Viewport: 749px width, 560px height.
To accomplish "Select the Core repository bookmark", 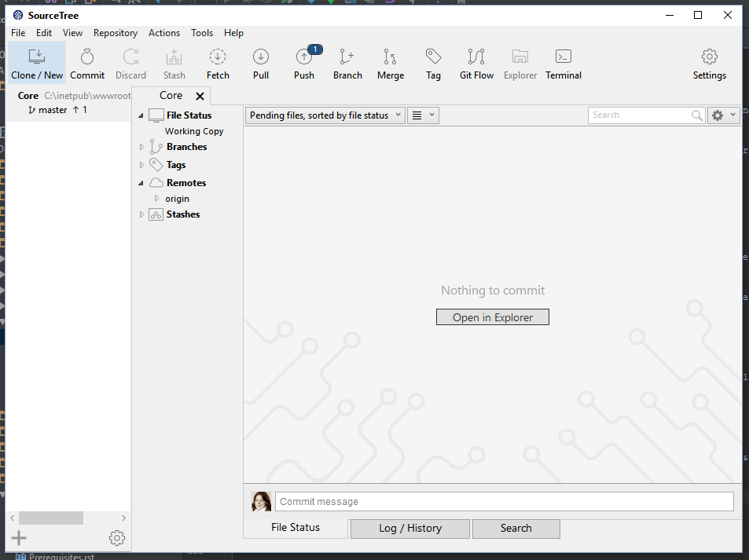I will coord(69,96).
